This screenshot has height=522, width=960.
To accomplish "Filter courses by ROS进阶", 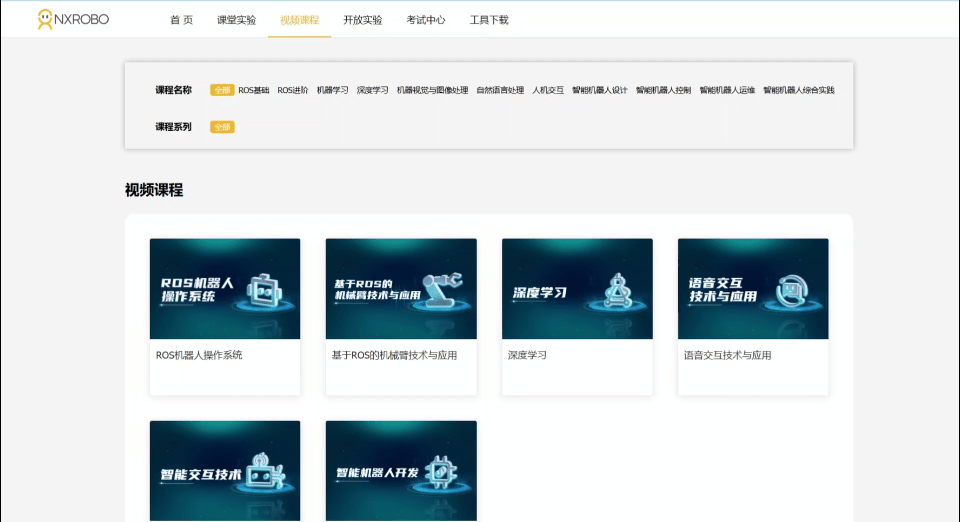I will 293,90.
